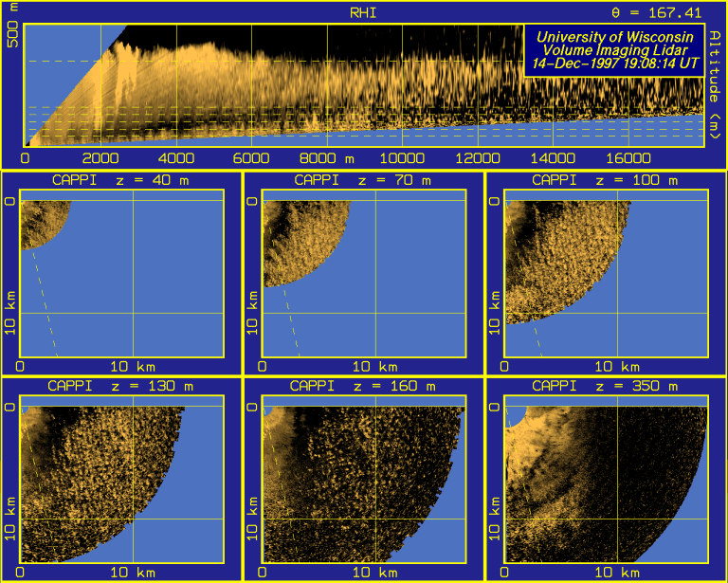Click horizontal '10 km' label under z = 130 m panel
This screenshot has height=583, width=728.
[133, 573]
